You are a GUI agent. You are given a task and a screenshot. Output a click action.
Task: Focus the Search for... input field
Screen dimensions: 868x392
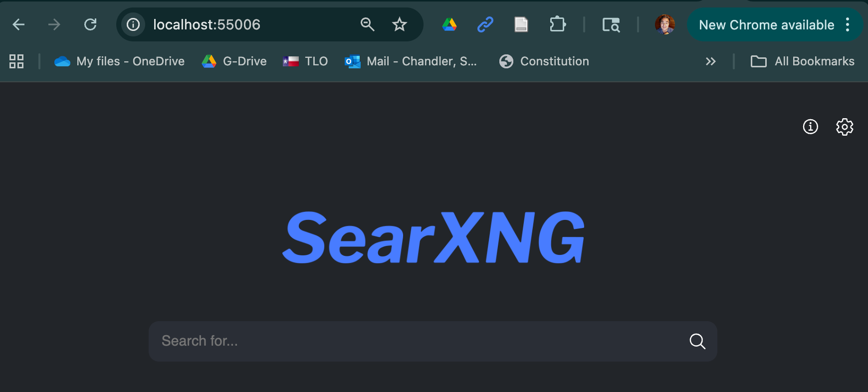418,341
